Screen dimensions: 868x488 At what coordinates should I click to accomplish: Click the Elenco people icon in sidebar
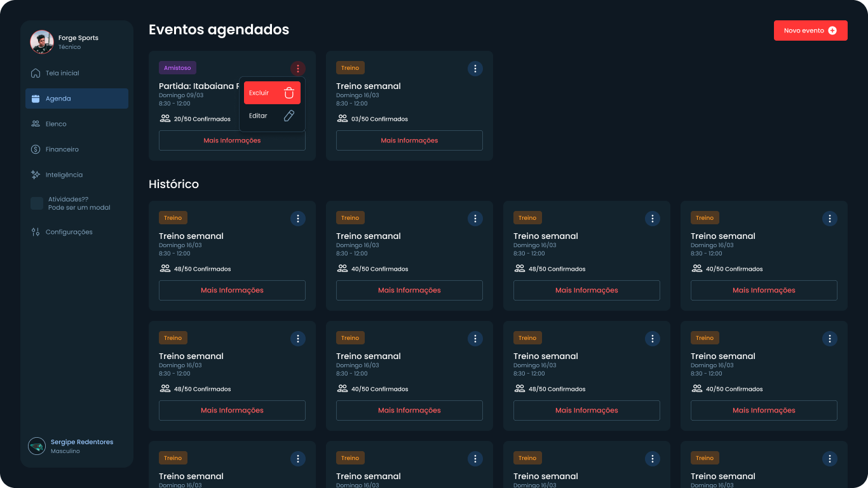pyautogui.click(x=36, y=124)
